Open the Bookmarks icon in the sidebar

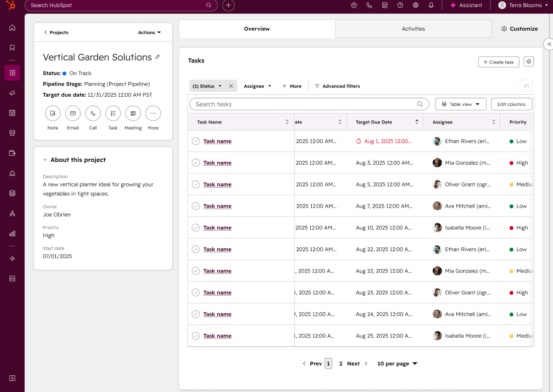tap(13, 48)
